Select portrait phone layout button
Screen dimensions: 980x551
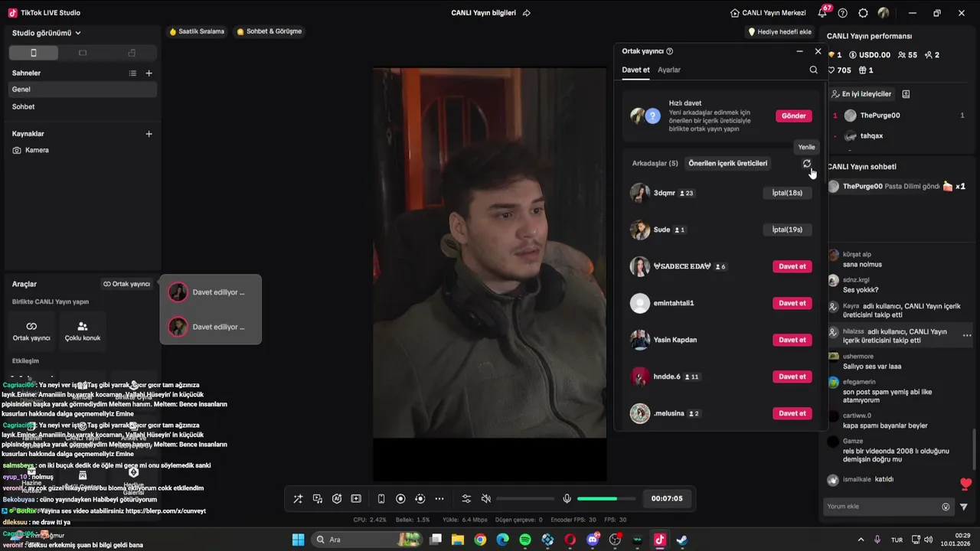pos(33,53)
